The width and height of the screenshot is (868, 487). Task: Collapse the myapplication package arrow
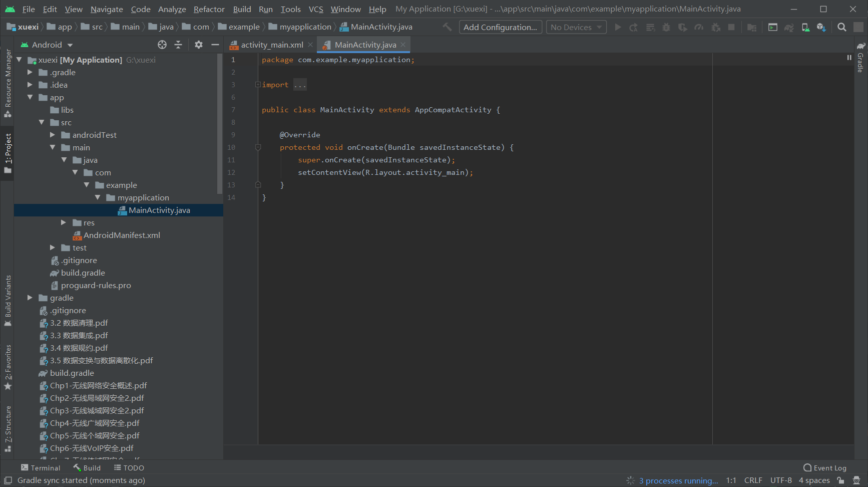point(98,197)
